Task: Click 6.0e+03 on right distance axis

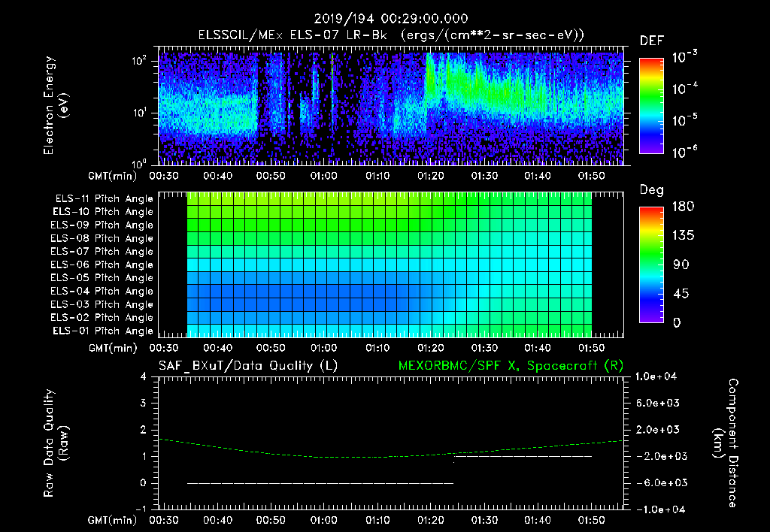Action: click(x=657, y=403)
